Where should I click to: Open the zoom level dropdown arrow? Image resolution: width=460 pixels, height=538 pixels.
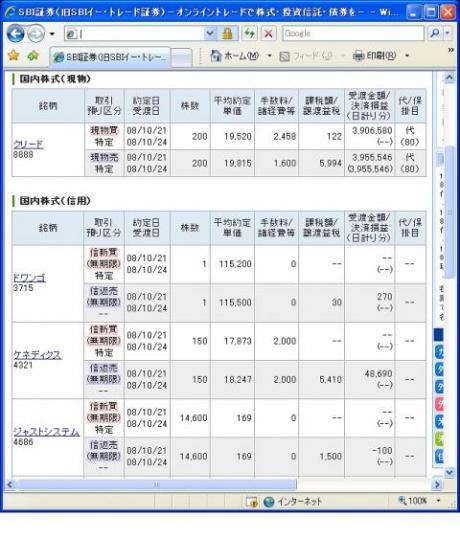coord(438,501)
